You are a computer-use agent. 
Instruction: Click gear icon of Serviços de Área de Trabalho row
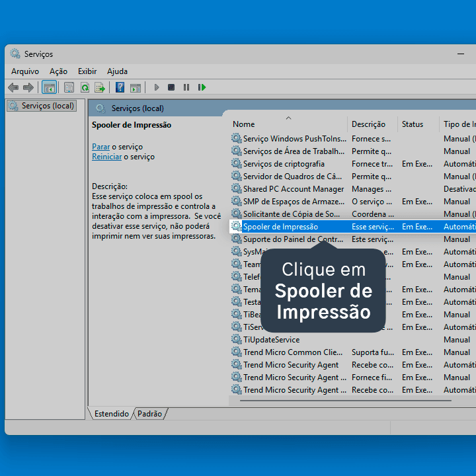coord(236,151)
